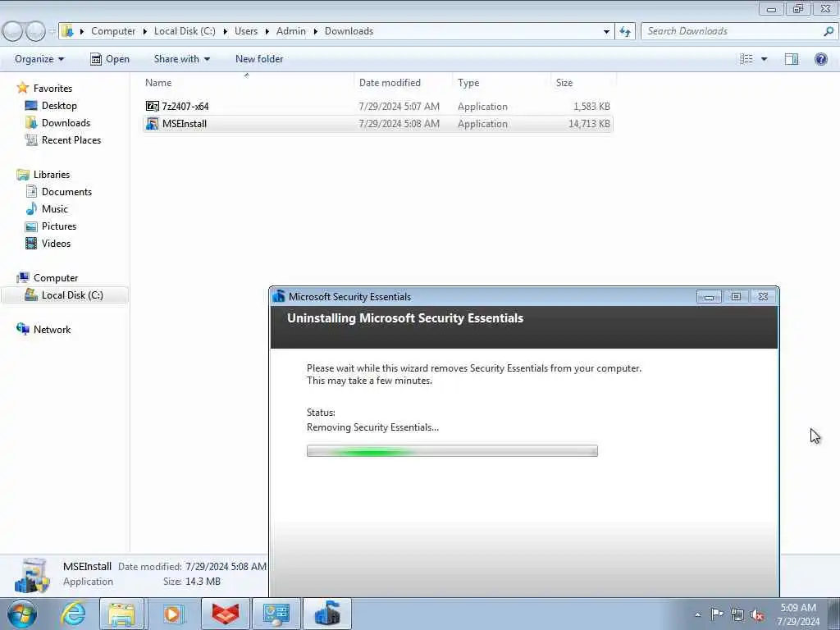Open the Windows Start menu orb
The width and height of the screenshot is (840, 630).
(22, 614)
